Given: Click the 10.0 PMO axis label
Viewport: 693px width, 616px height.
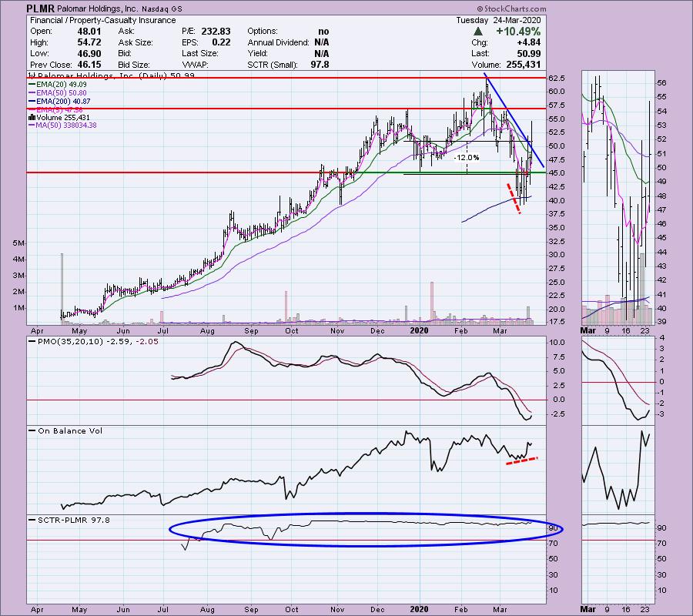Looking at the screenshot, I should pyautogui.click(x=557, y=343).
